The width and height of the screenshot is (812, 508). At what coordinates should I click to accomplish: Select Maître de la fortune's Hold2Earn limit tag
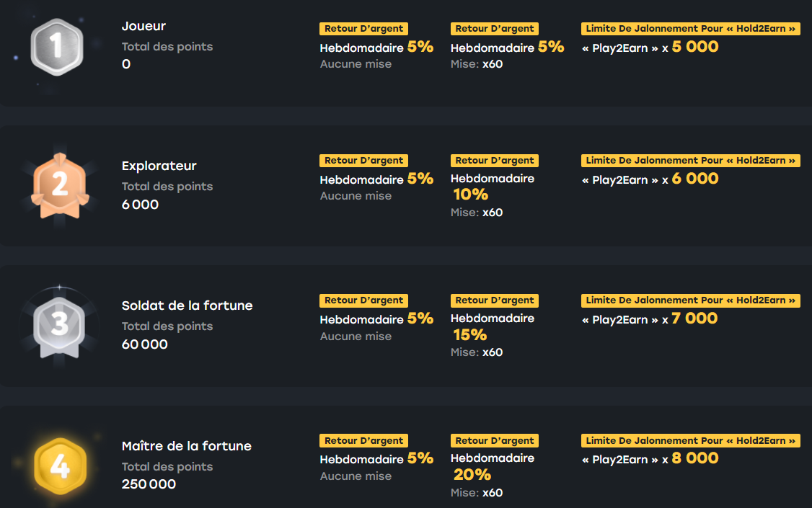tap(690, 441)
